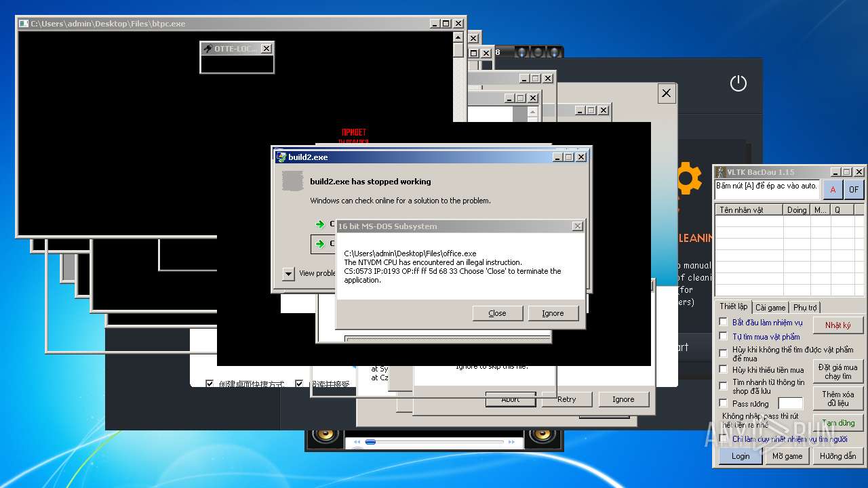Click the Mở game button
The width and height of the screenshot is (868, 488).
click(x=787, y=456)
